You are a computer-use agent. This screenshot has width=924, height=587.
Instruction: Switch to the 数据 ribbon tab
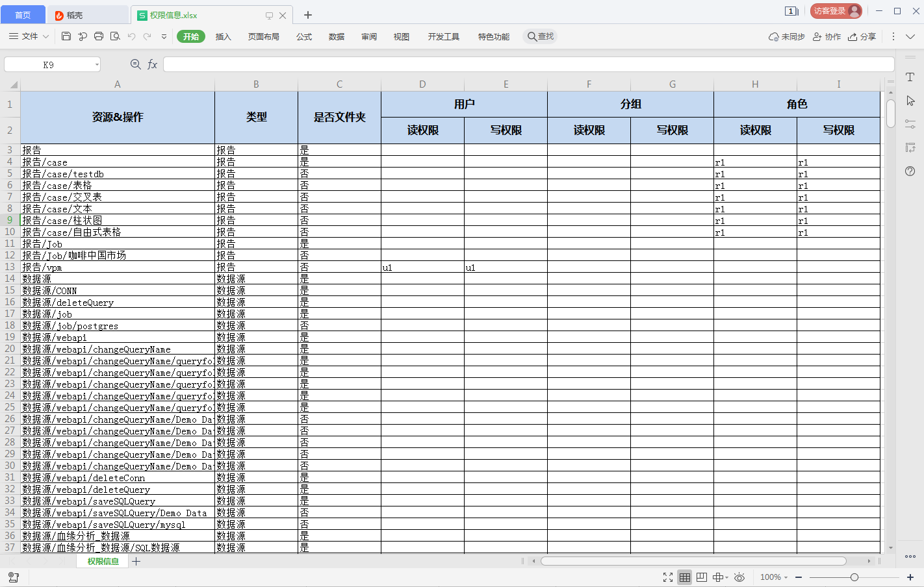(x=337, y=36)
